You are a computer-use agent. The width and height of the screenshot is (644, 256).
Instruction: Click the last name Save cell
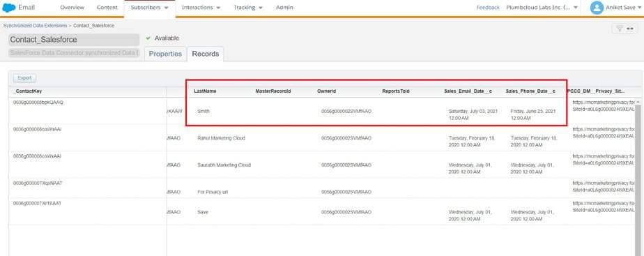tap(203, 212)
